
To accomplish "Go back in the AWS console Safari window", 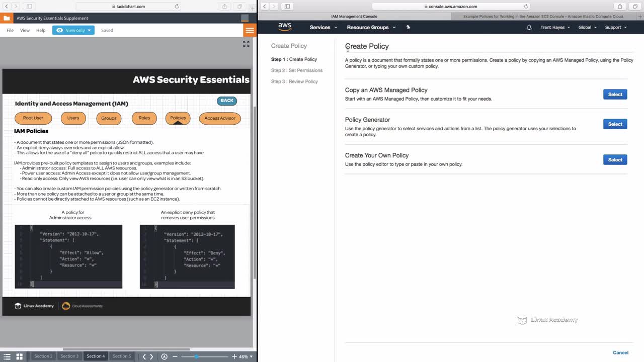I will click(x=265, y=7).
